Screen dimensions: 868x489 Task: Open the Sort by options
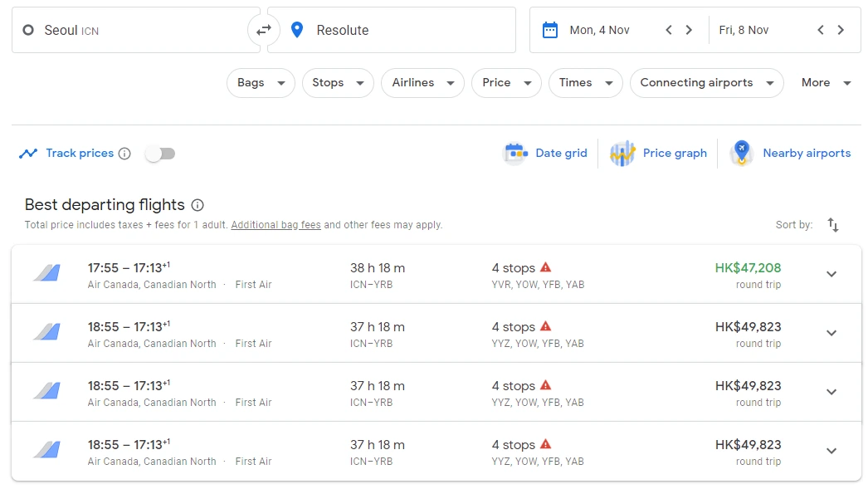click(832, 225)
